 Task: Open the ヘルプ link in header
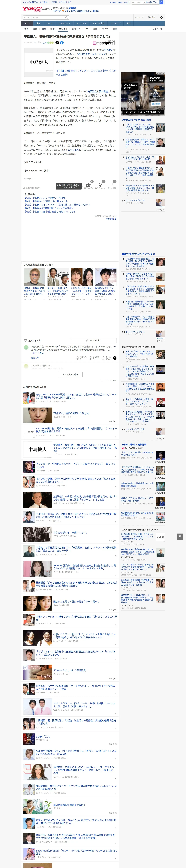pyautogui.click(x=127, y=2)
